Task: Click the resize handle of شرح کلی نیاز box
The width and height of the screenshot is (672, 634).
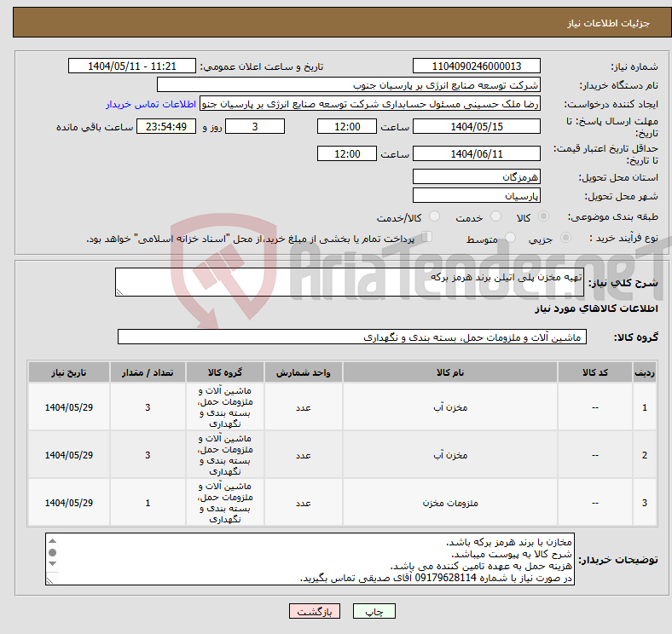Action: pos(119,292)
